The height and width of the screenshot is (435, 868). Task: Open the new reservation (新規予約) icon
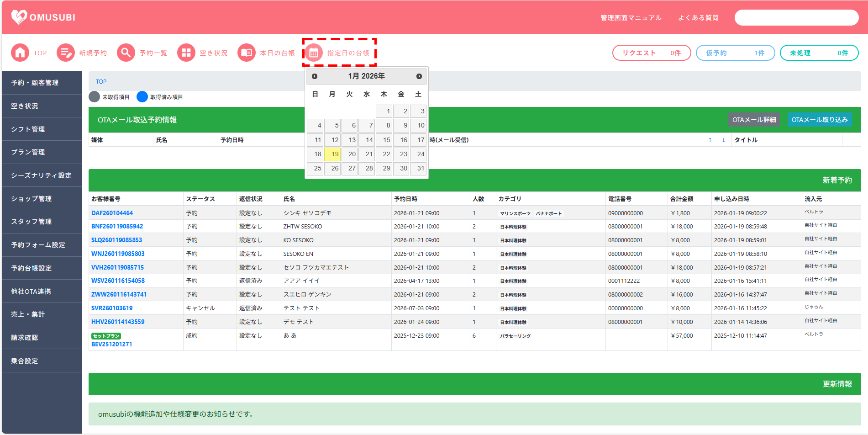pos(65,53)
